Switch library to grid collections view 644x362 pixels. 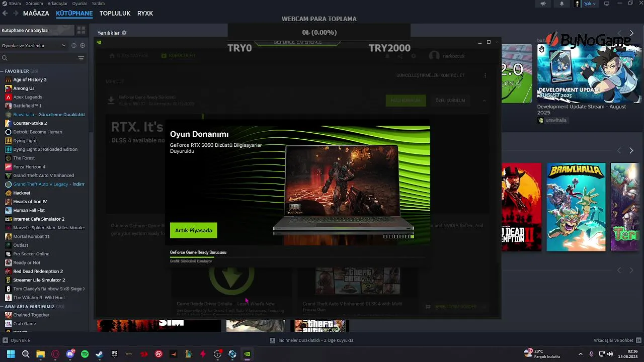[x=81, y=31]
